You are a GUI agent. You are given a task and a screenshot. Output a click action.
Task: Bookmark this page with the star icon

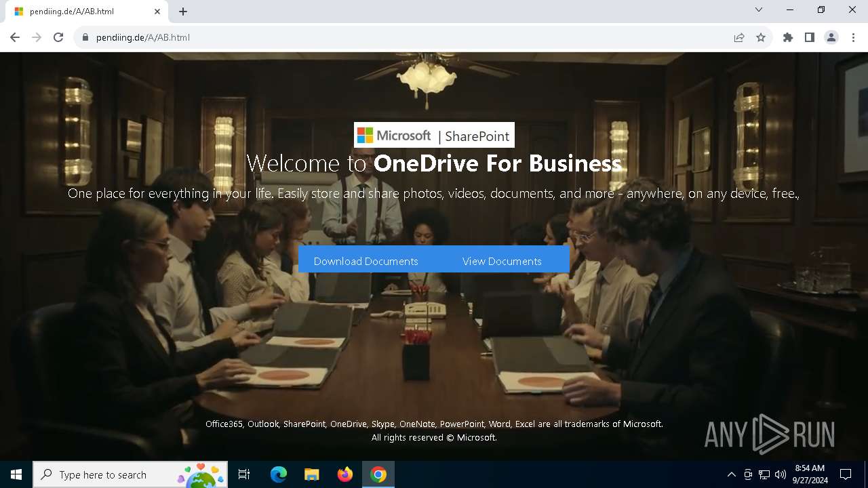click(x=761, y=37)
